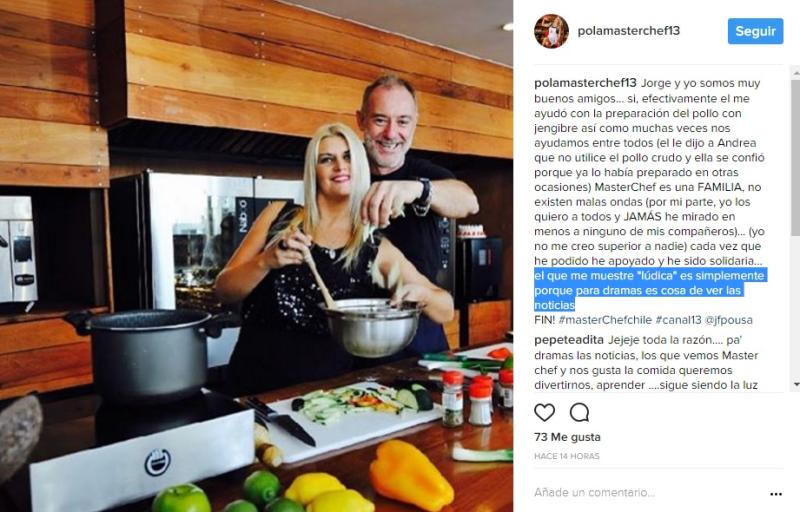Image resolution: width=800 pixels, height=512 pixels.
Task: View the 73 Me gusta likes list
Action: pyautogui.click(x=567, y=437)
